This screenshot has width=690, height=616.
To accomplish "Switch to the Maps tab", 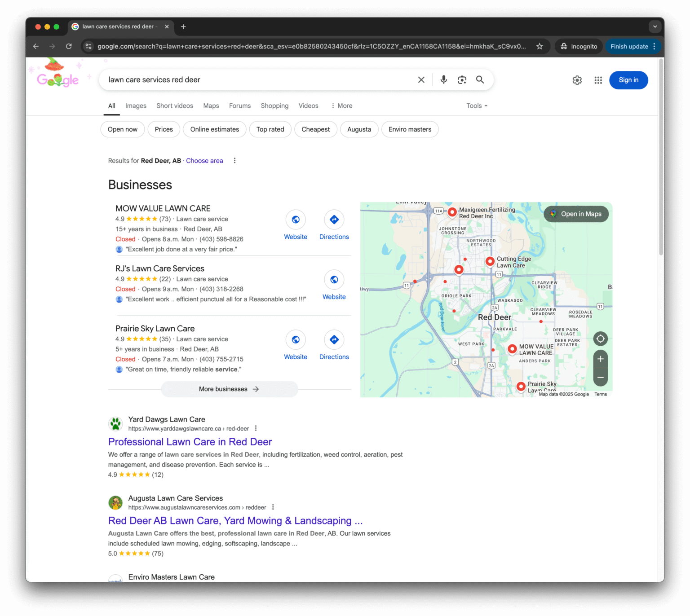I will click(x=211, y=106).
